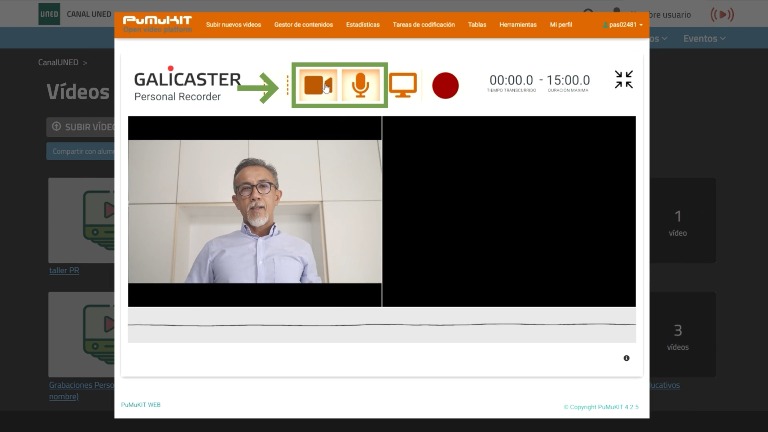Click the webcam preview video

pyautogui.click(x=255, y=212)
